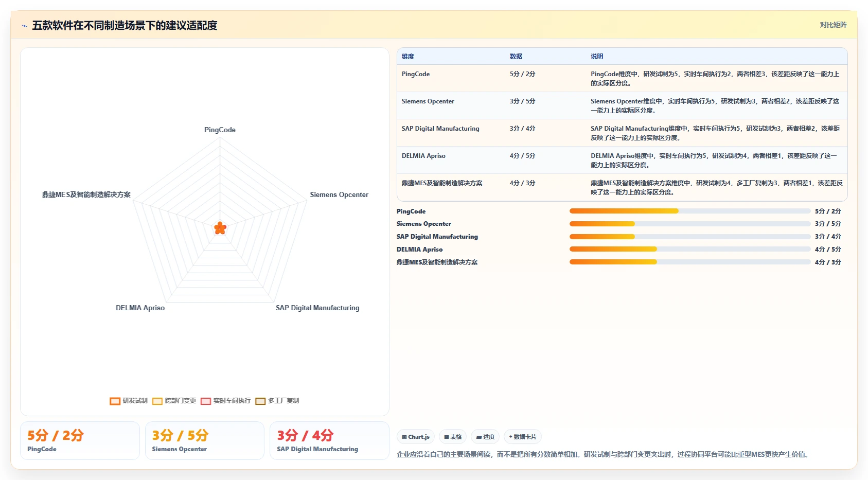Click the 对比矩阵 label in the header
The width and height of the screenshot is (868, 480).
pyautogui.click(x=834, y=25)
